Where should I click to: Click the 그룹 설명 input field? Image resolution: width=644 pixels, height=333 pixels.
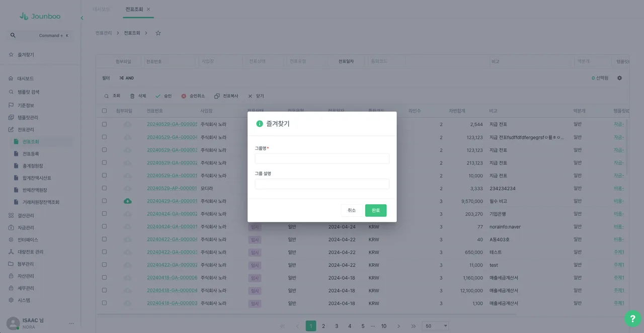[x=322, y=184]
